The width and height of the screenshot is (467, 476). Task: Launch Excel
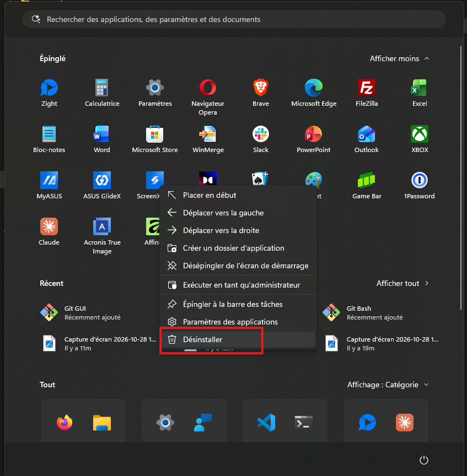[419, 93]
